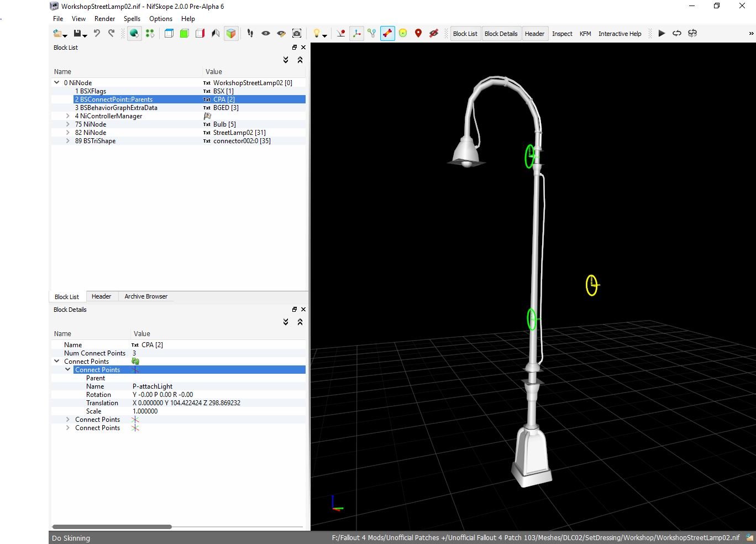Open the View menu
This screenshot has width=756, height=544.
[x=78, y=18]
